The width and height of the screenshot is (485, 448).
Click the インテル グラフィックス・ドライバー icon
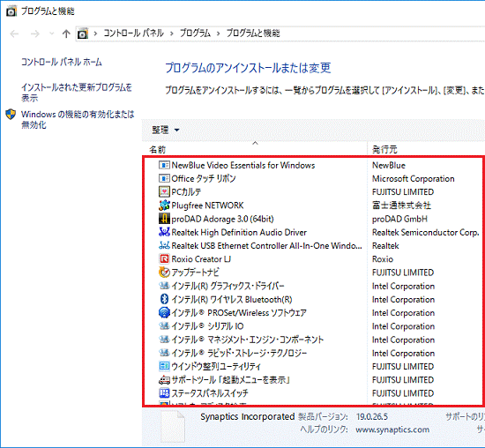pyautogui.click(x=164, y=286)
